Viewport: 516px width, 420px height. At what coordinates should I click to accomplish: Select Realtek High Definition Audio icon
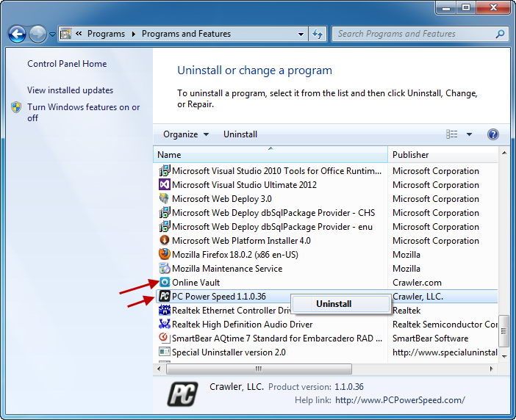[x=164, y=324]
